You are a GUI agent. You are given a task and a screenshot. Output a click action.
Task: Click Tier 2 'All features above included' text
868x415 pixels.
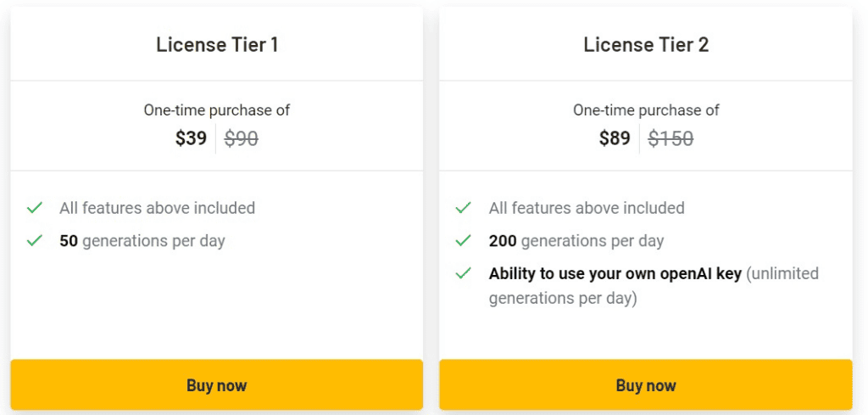coord(587,208)
